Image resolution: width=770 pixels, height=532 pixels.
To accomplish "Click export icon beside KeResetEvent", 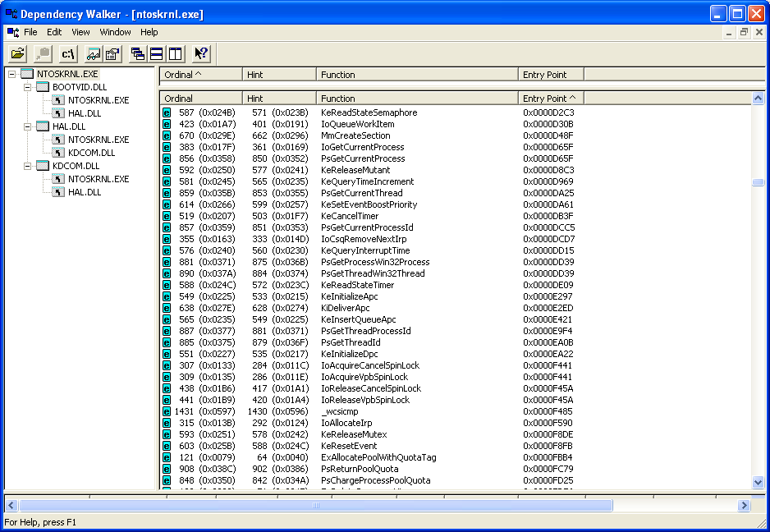I will (167, 446).
